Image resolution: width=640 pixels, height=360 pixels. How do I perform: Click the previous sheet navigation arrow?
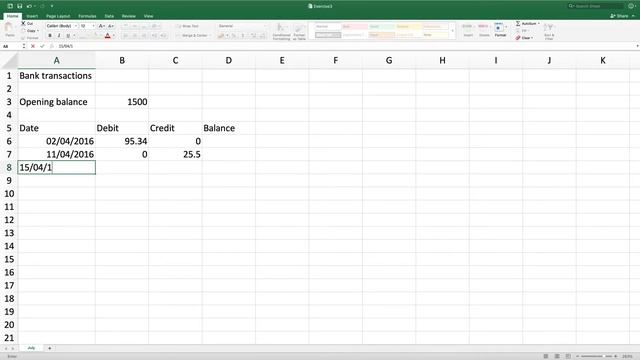tap(6, 348)
